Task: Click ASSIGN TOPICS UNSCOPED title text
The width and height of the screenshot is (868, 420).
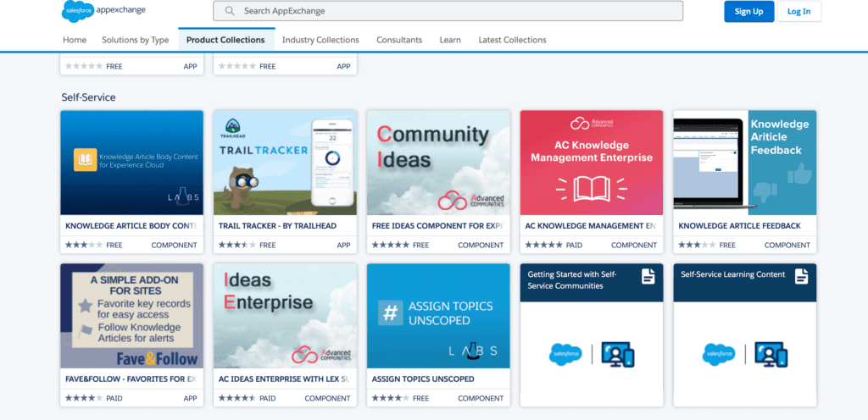Action: tap(423, 379)
